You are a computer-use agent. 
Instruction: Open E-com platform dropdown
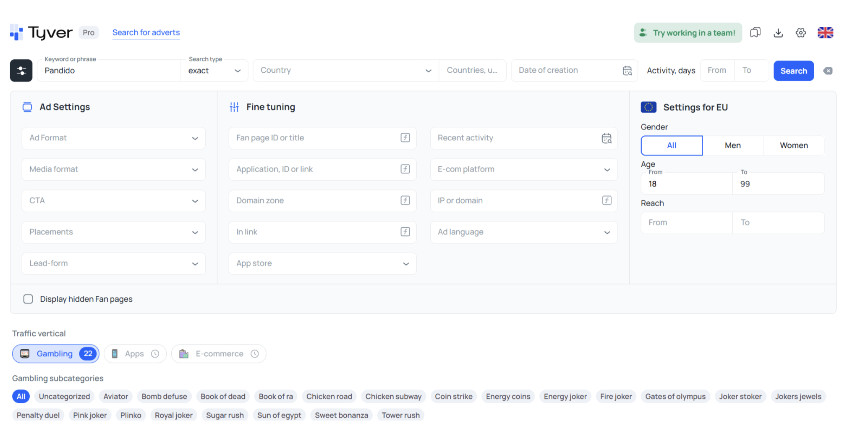(x=524, y=169)
